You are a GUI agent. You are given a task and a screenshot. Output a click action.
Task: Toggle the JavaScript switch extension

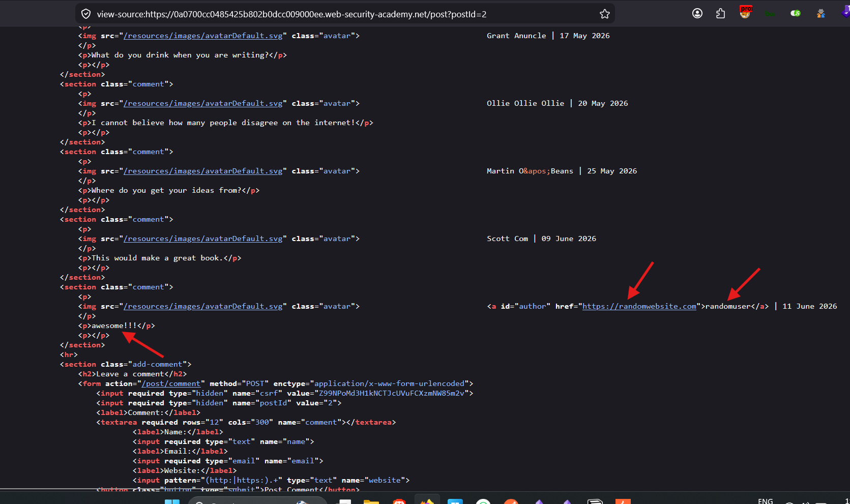click(x=796, y=13)
